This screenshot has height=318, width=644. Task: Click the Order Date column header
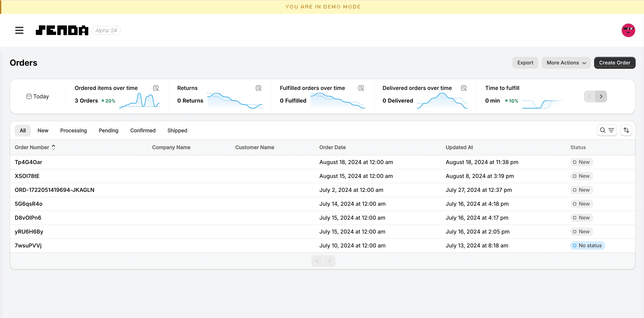pos(333,147)
